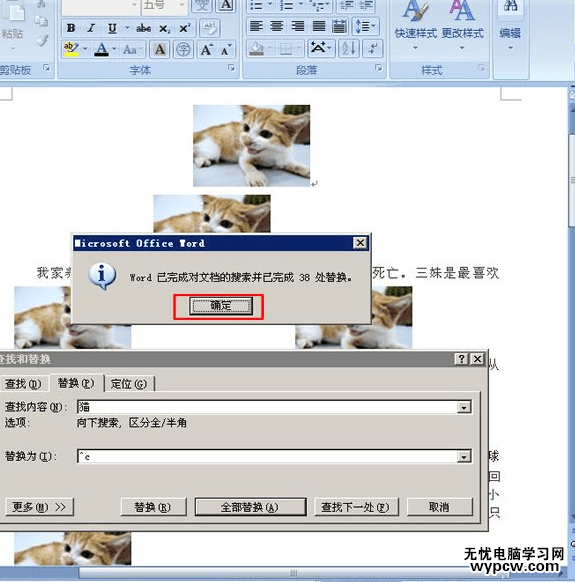This screenshot has height=582, width=575.
Task: Open the Change Styles (更改样式) menu
Action: [462, 25]
